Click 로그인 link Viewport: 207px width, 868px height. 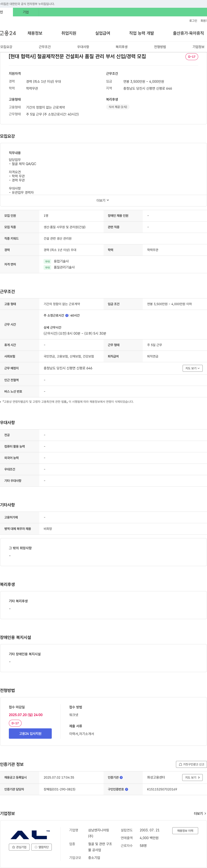pos(193,20)
